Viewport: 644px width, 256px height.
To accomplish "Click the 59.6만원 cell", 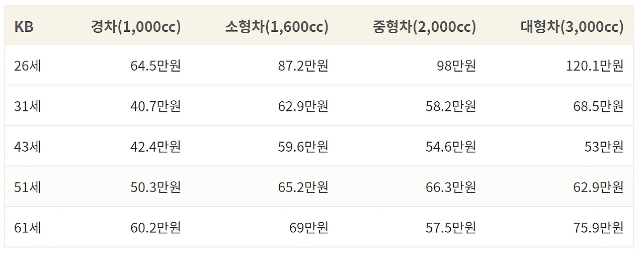I will (303, 147).
